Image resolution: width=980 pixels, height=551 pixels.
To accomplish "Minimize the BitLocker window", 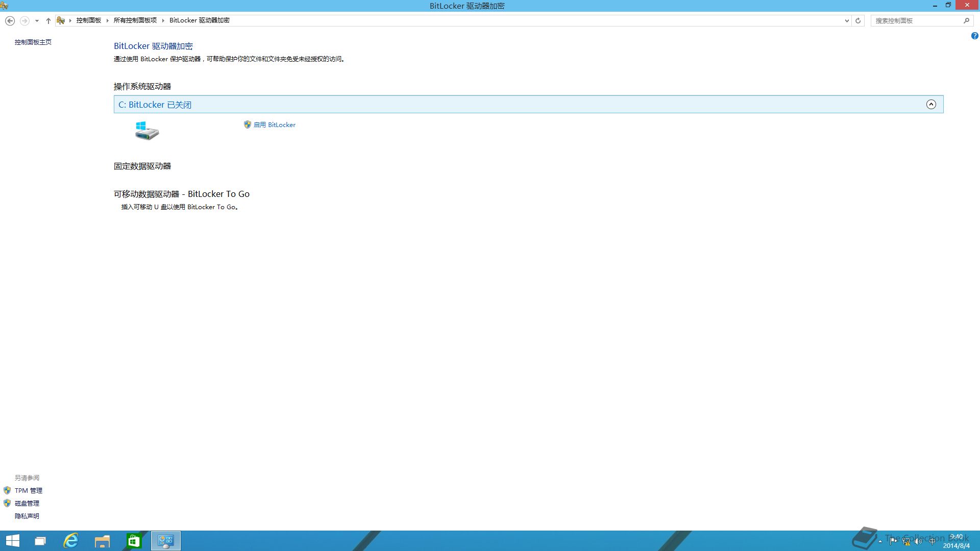I will (x=935, y=6).
